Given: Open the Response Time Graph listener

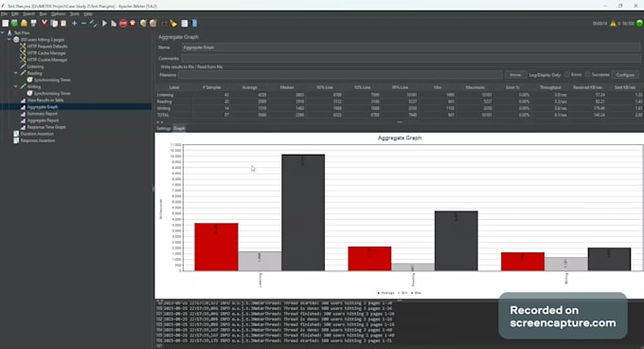Looking at the screenshot, I should click(46, 127).
